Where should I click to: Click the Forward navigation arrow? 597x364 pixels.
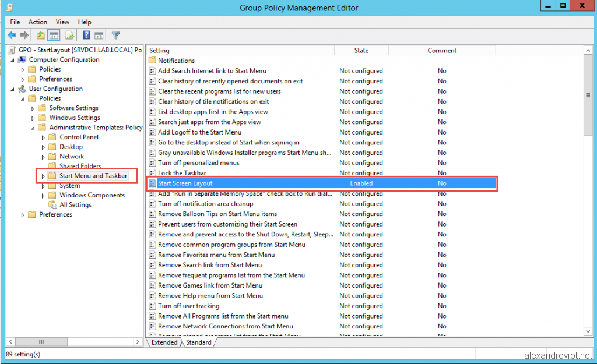(x=24, y=35)
